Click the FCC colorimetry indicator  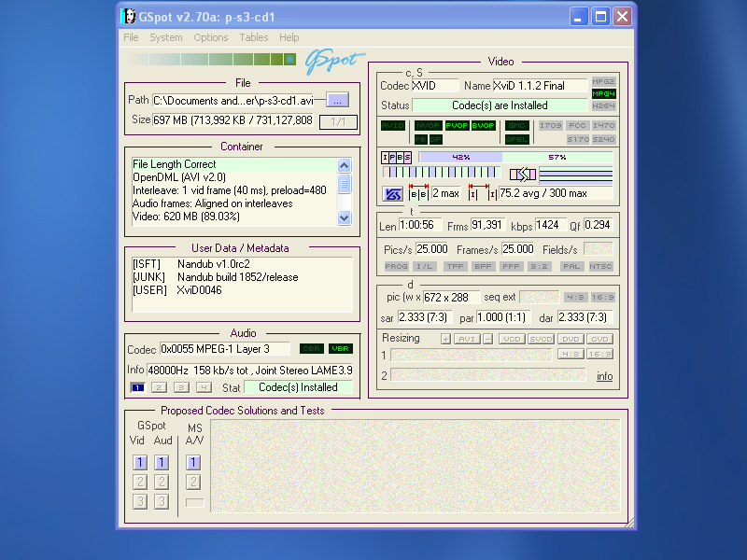pyautogui.click(x=577, y=126)
